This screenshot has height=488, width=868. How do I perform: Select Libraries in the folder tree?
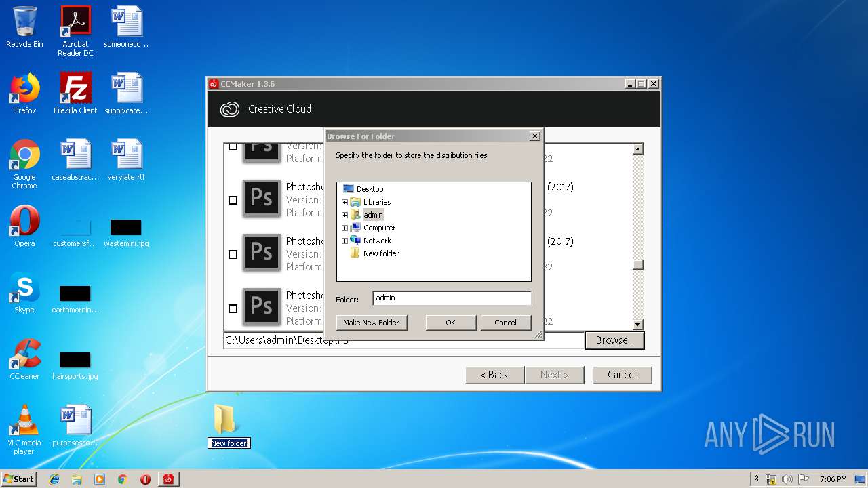pyautogui.click(x=377, y=202)
